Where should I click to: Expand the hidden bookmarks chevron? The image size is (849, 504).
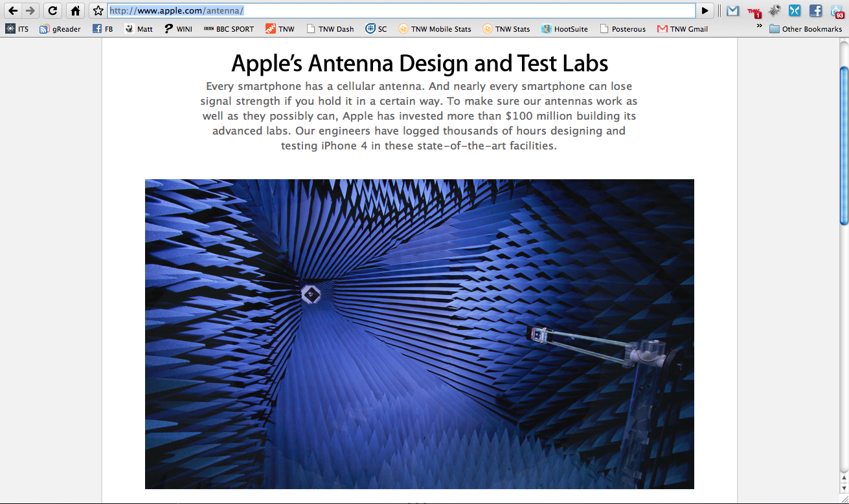coord(759,27)
